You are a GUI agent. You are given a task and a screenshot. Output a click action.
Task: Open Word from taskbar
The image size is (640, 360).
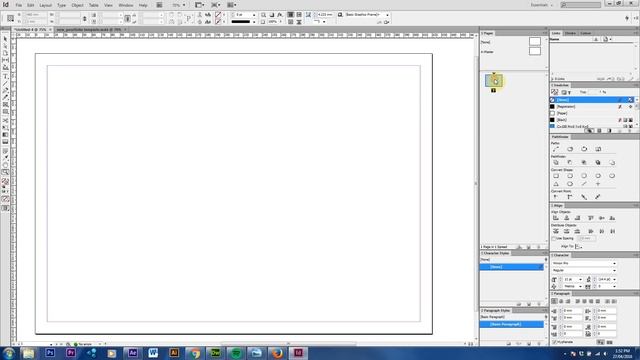point(153,353)
